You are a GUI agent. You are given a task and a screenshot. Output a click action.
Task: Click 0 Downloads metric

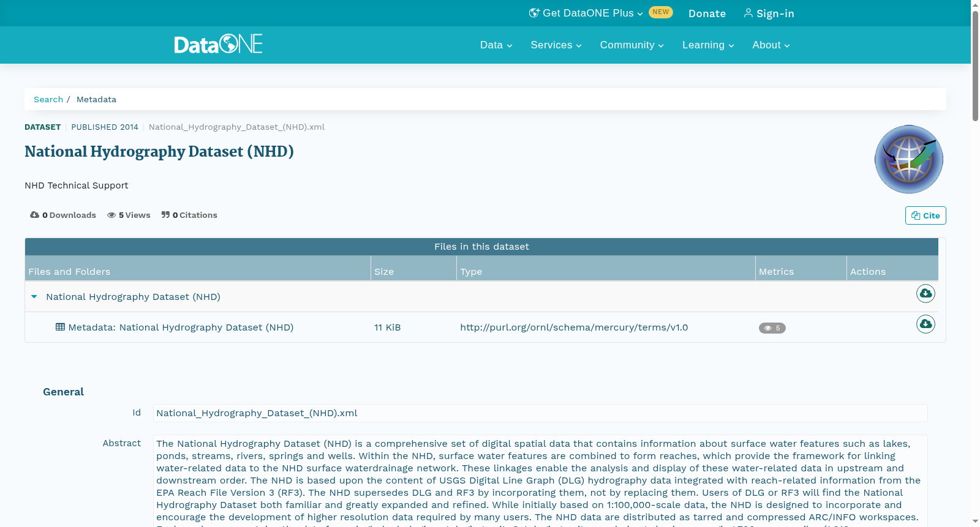point(63,215)
